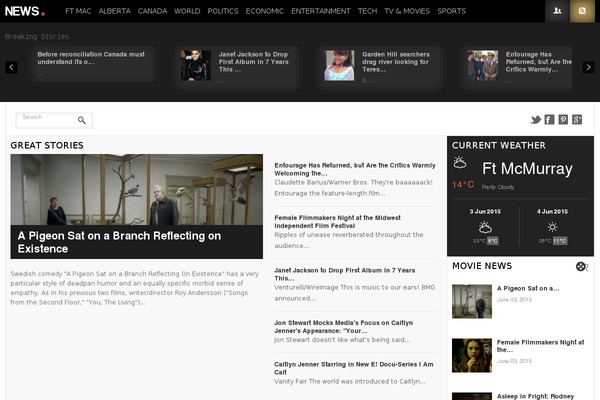Click 'Vanity Fair The world was introduced' excerpt
Viewport: 600px width, 400px height.
pos(350,381)
